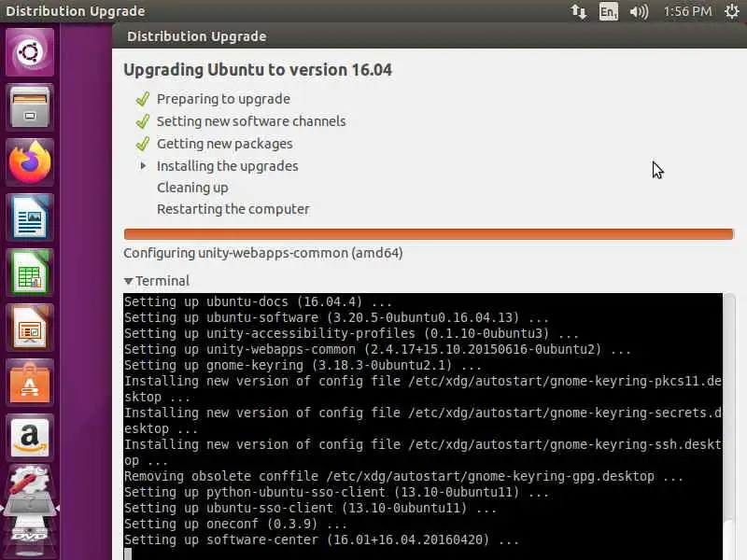This screenshot has width=747, height=560.
Task: Open Ubuntu Software Center from the launcher
Action: click(x=30, y=383)
